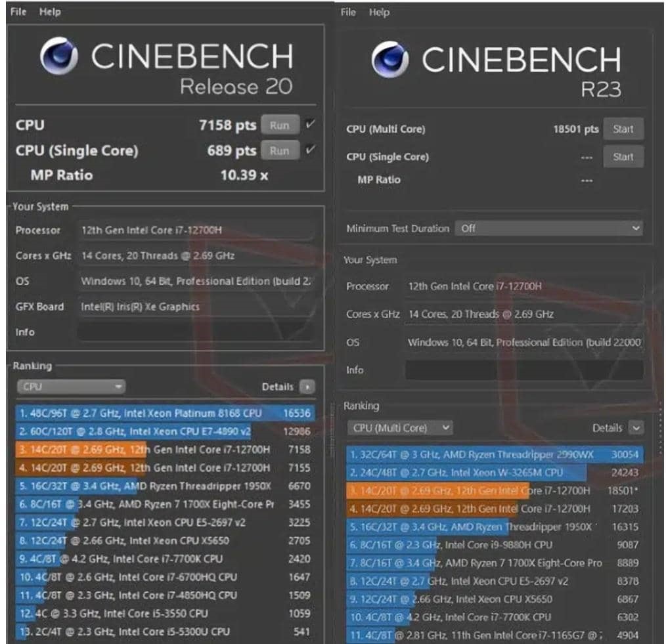
Task: Select the i7-12700H row scoring 17203
Action: pyautogui.click(x=495, y=509)
